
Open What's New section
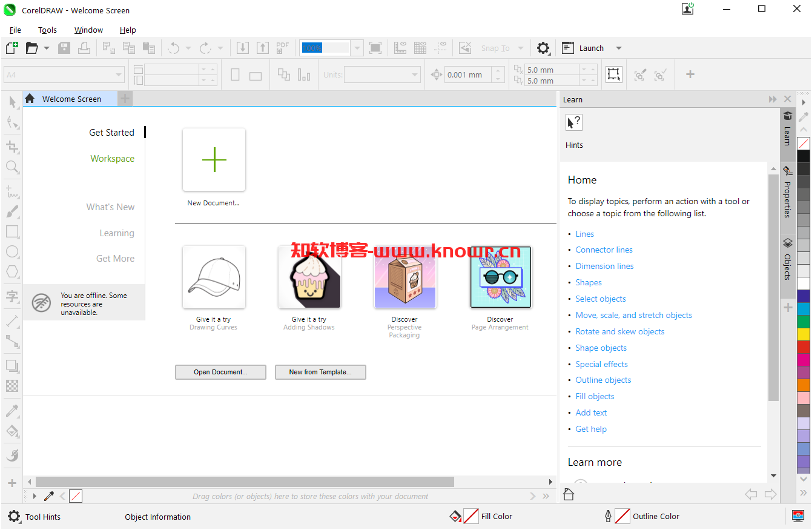[x=110, y=207]
